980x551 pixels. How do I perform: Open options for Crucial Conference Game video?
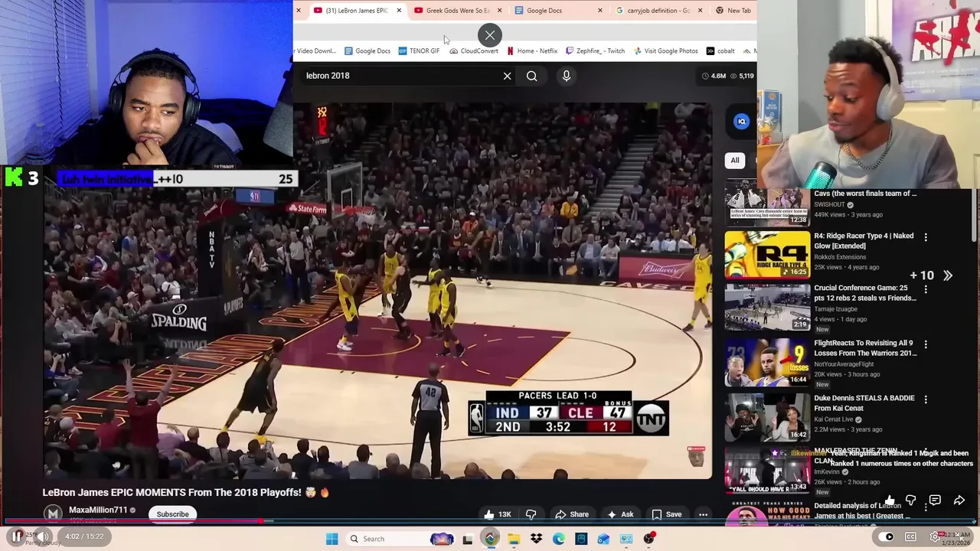pyautogui.click(x=926, y=290)
